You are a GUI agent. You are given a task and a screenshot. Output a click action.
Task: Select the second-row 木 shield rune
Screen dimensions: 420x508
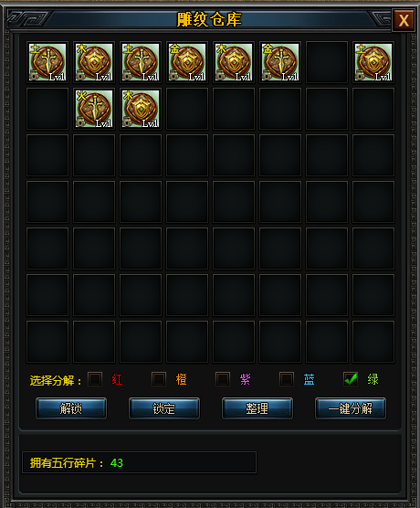pos(141,109)
